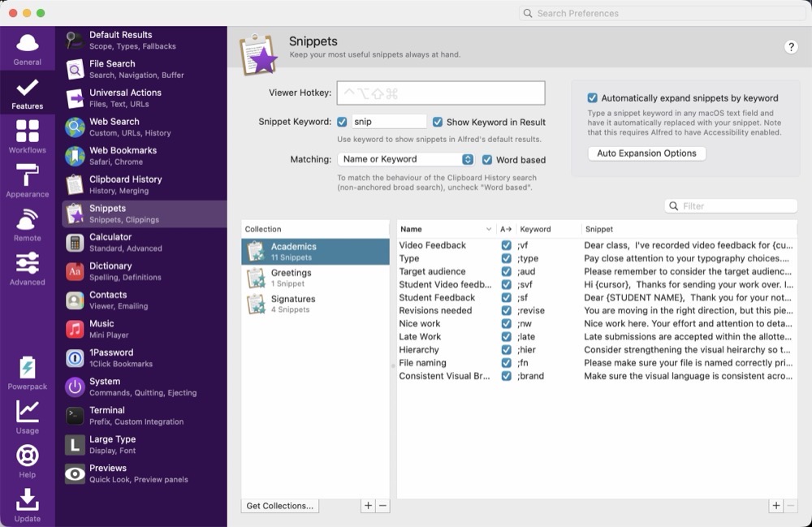Uncheck the Word based option

click(x=486, y=160)
